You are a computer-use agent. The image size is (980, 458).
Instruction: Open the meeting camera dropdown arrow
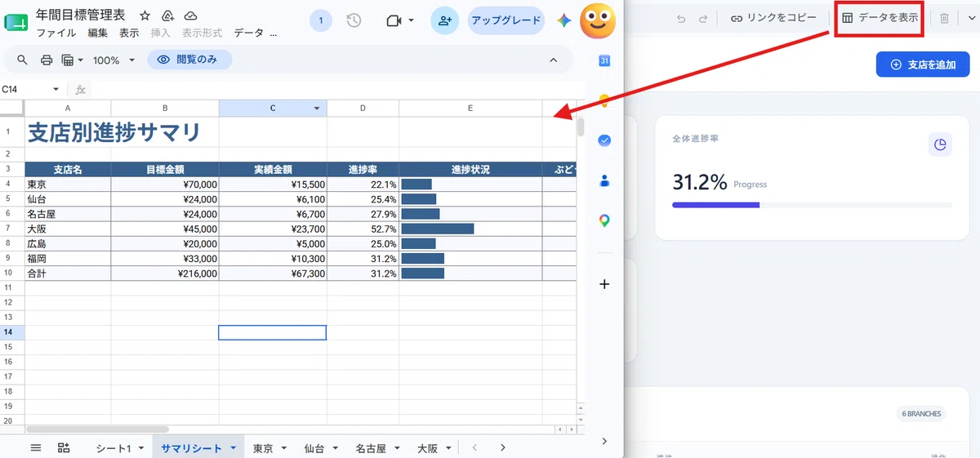(x=411, y=20)
